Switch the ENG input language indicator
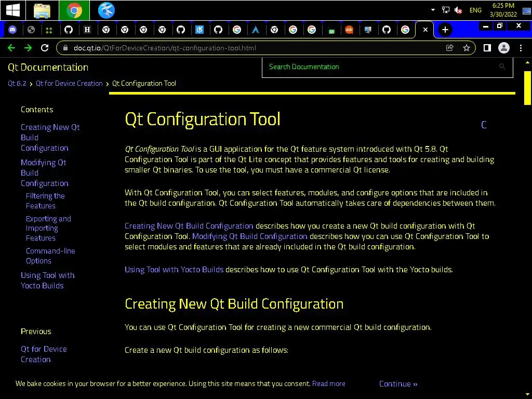 [x=475, y=10]
